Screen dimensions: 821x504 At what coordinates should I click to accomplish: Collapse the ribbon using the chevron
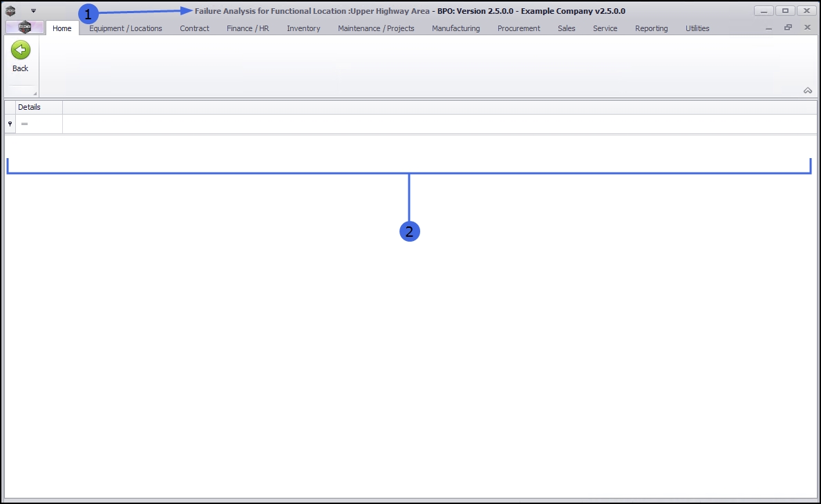pos(808,90)
